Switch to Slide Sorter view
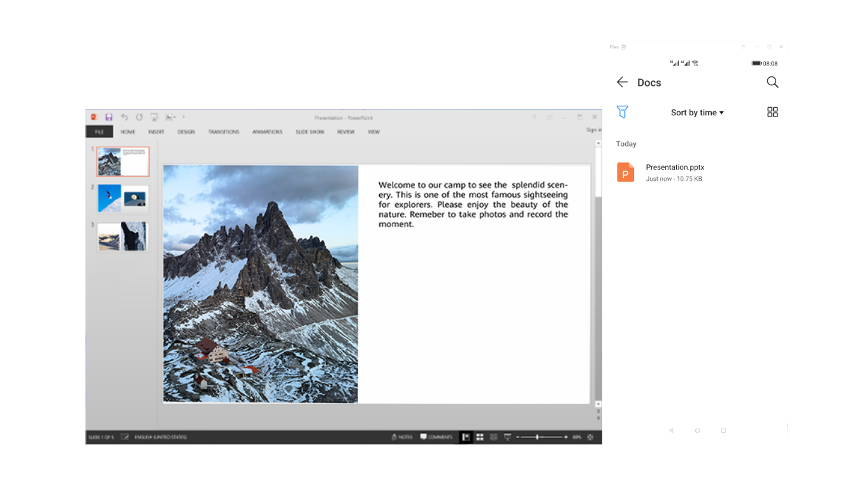868x489 pixels. pos(480,437)
